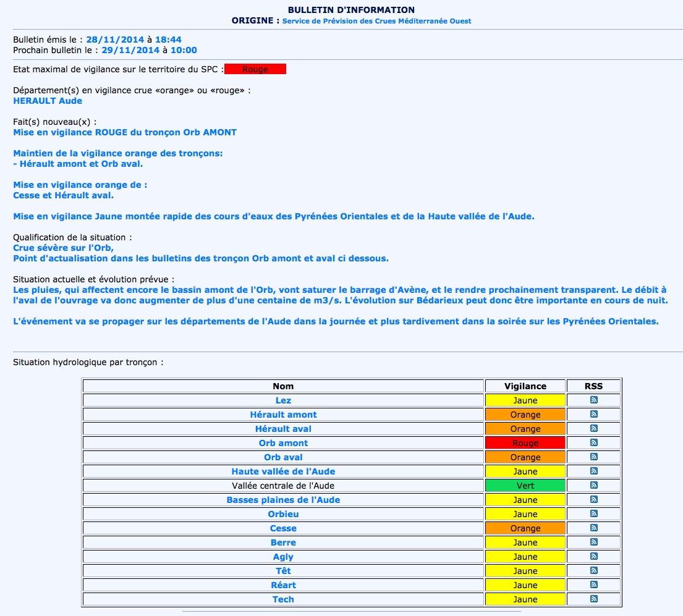Click 'Vallée centrale de l'Aude' row name
This screenshot has height=616, width=683.
tap(283, 486)
